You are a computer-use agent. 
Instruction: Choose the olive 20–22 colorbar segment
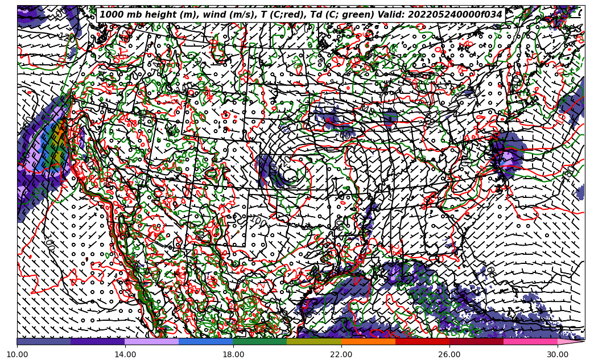tap(314, 341)
